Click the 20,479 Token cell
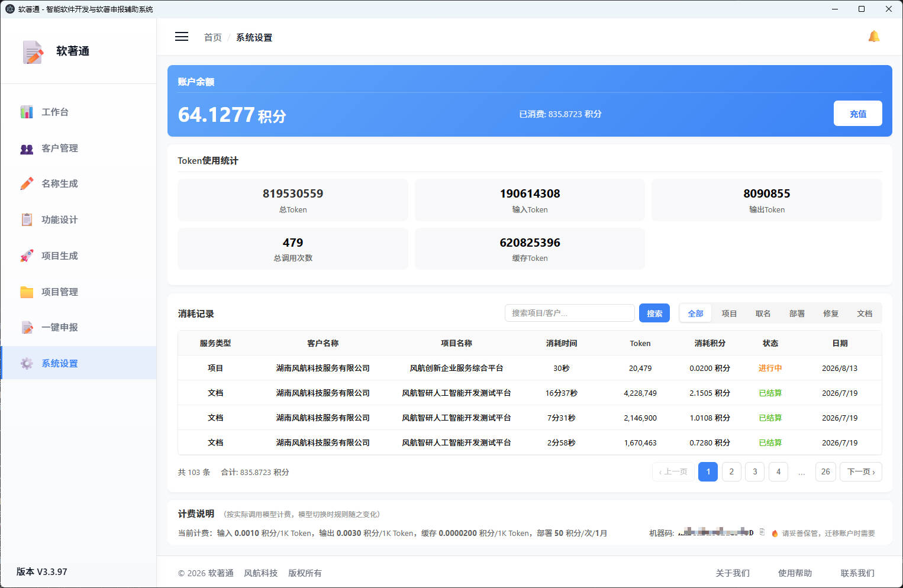The width and height of the screenshot is (903, 588). 640,368
